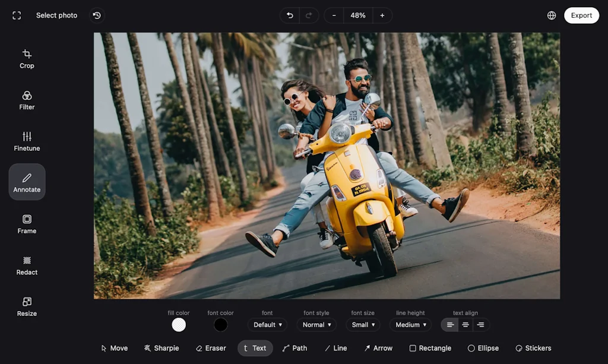The width and height of the screenshot is (608, 364).
Task: Undo the last edit
Action: pos(289,15)
